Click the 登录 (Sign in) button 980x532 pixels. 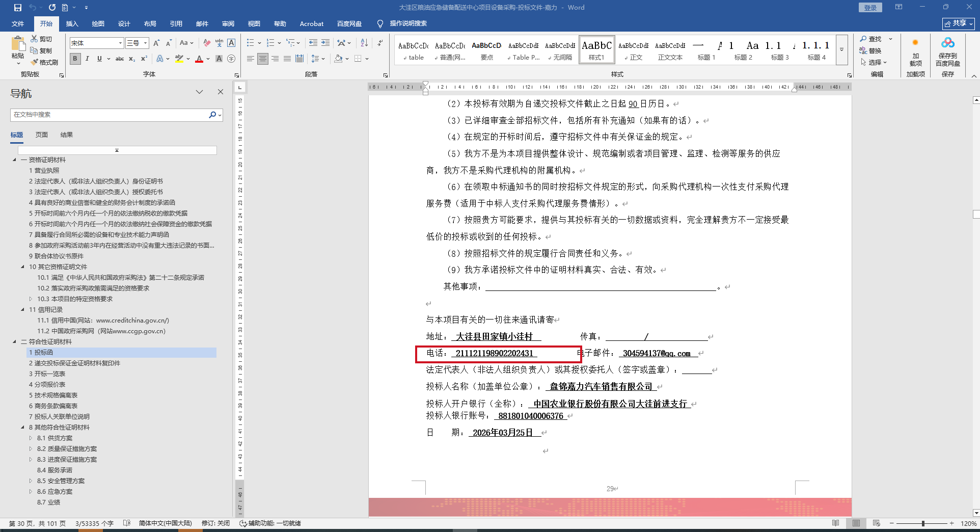(x=870, y=8)
